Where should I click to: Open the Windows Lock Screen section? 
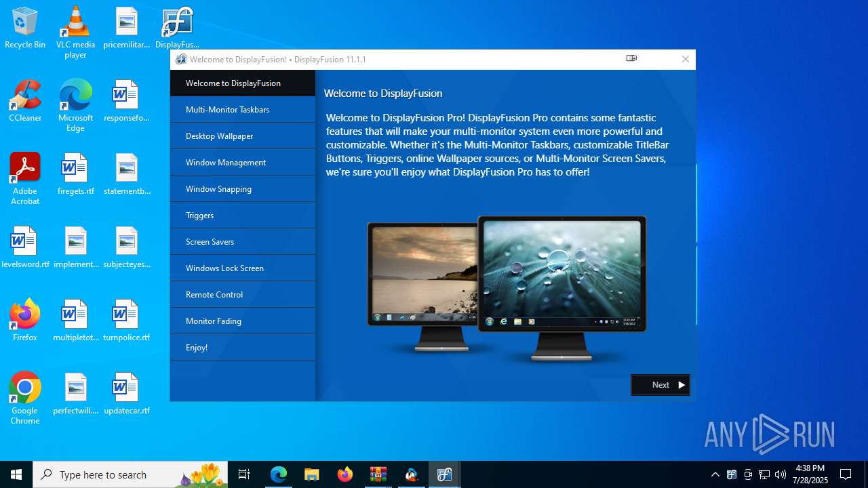point(243,268)
